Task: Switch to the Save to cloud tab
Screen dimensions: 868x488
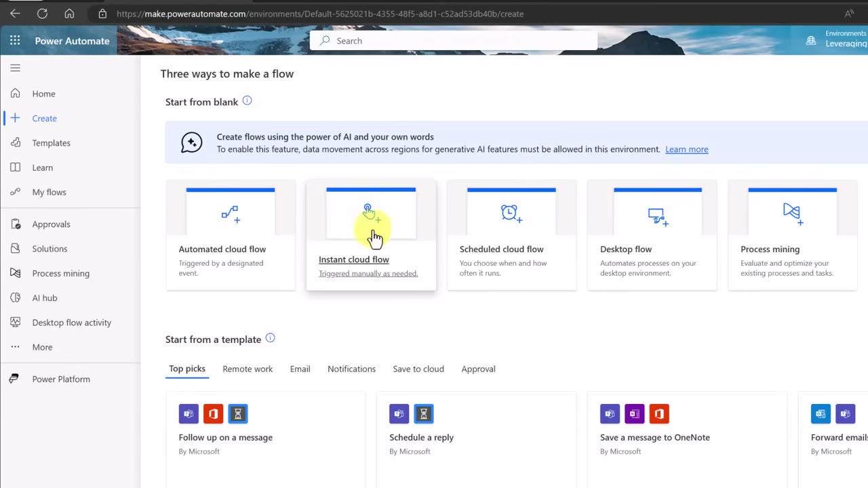Action: click(x=418, y=369)
